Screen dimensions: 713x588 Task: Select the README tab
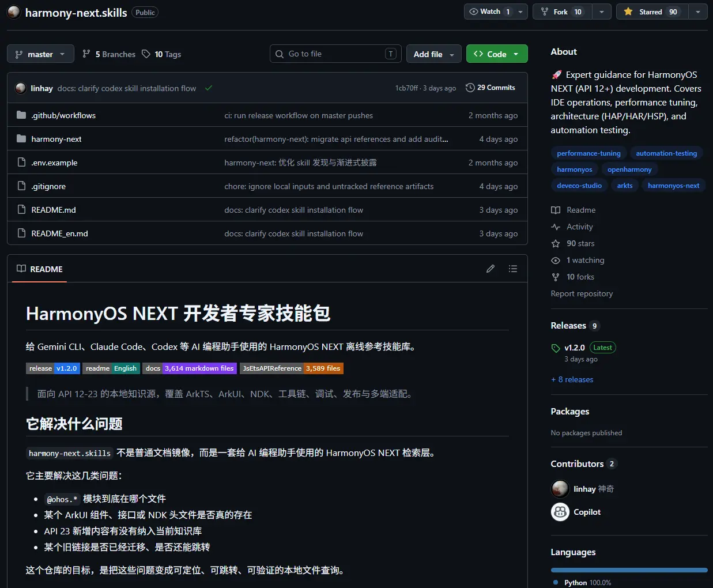point(39,269)
